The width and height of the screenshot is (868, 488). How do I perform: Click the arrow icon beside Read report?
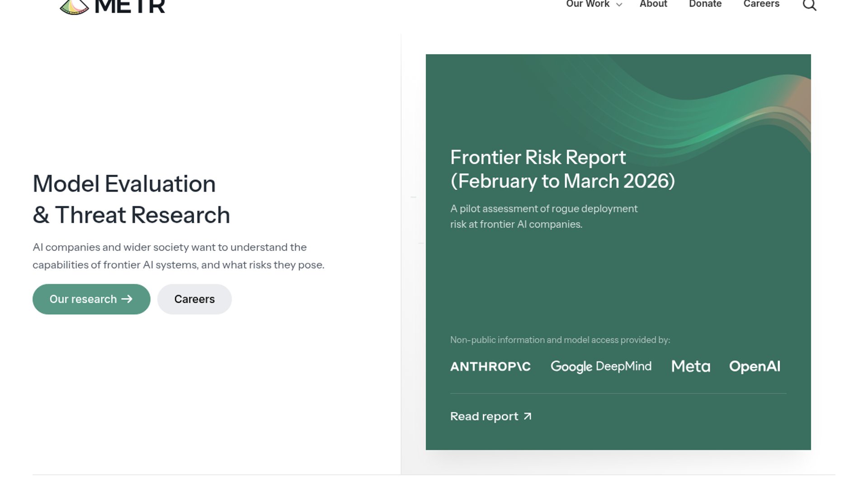coord(528,416)
